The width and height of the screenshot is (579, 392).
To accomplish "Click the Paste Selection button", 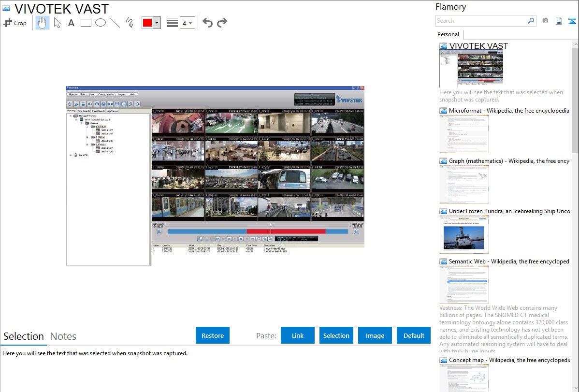I will [x=336, y=335].
